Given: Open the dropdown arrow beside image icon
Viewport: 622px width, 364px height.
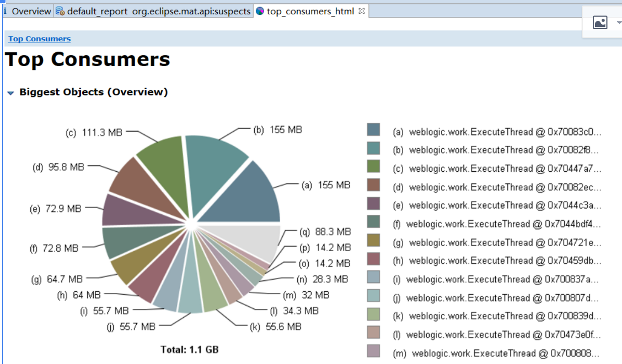Looking at the screenshot, I should coord(619,23).
